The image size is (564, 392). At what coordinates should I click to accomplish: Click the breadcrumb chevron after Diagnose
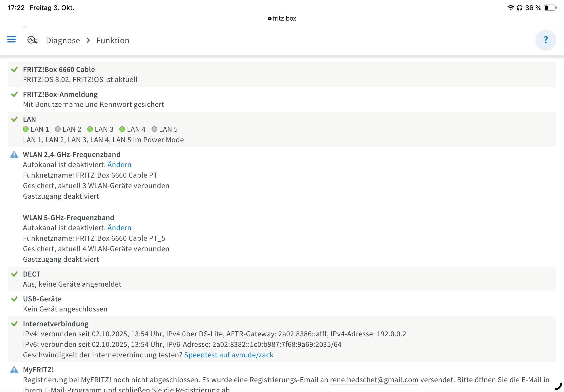pyautogui.click(x=88, y=40)
